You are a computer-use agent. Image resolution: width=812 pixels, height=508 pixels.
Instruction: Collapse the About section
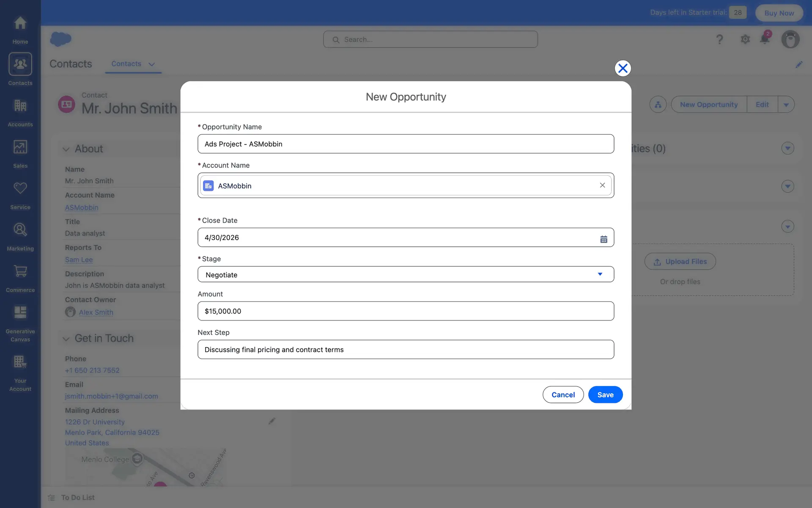pyautogui.click(x=66, y=149)
